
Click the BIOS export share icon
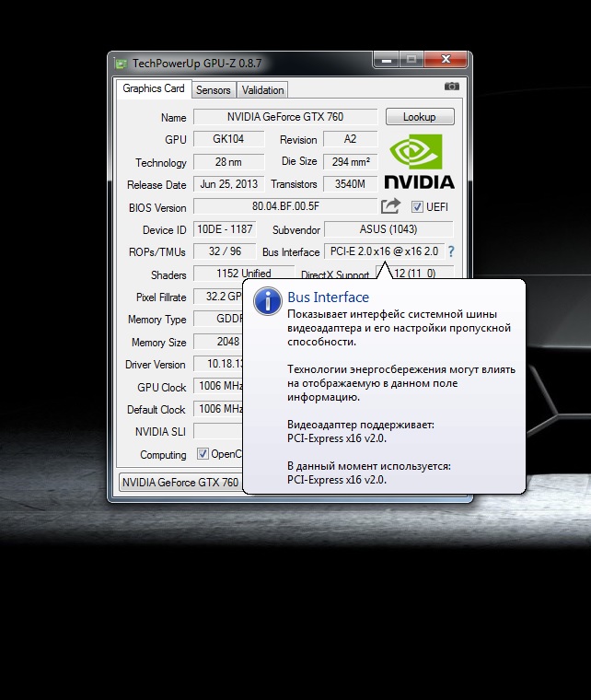coord(390,206)
